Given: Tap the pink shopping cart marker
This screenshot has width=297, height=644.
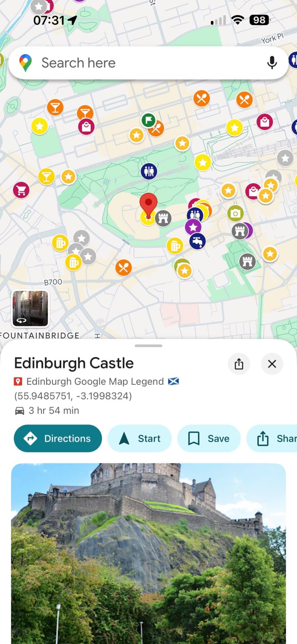Looking at the screenshot, I should coord(21,190).
